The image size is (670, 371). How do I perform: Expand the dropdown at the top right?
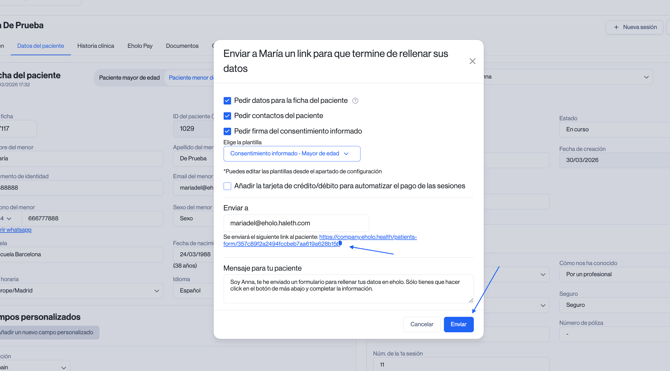point(646,77)
